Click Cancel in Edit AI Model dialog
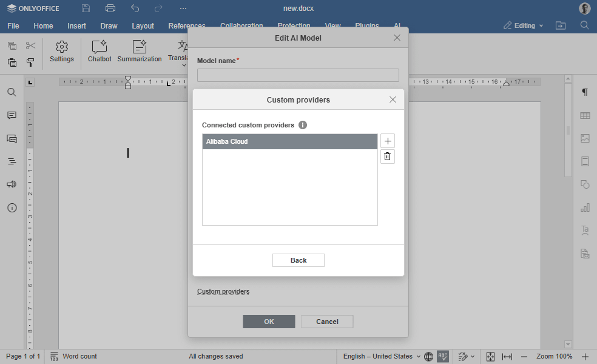597x364 pixels. tap(327, 322)
